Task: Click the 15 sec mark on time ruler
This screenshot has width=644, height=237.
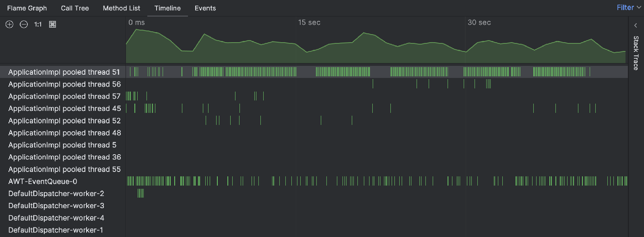Action: point(309,22)
